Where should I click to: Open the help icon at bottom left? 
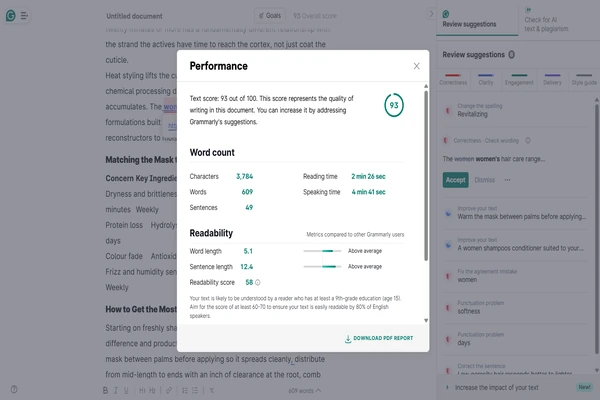point(14,389)
